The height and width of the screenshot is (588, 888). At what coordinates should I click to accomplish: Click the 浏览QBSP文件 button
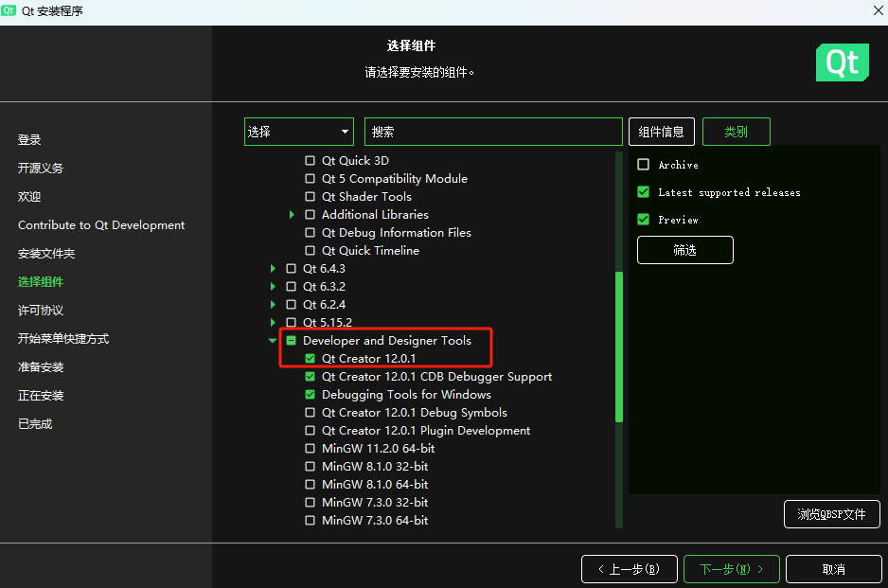coord(832,514)
